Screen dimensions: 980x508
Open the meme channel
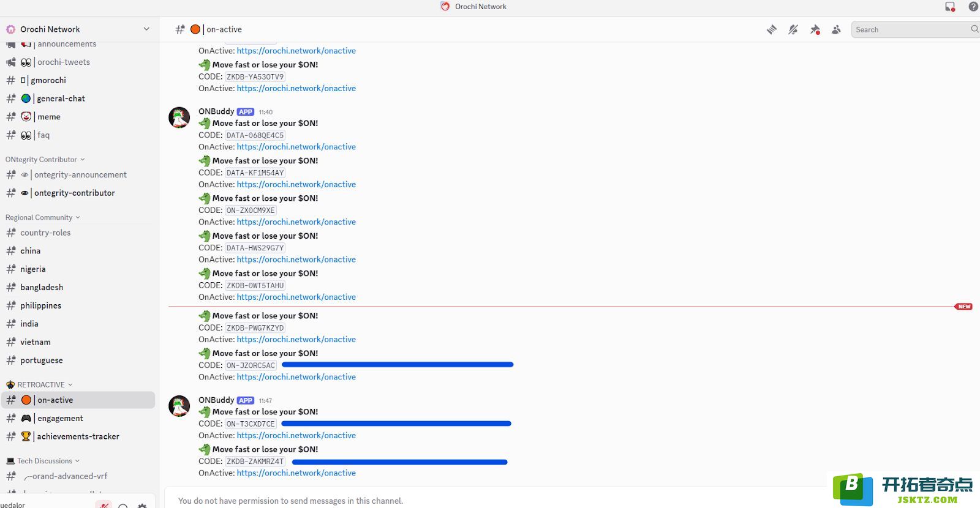point(78,117)
